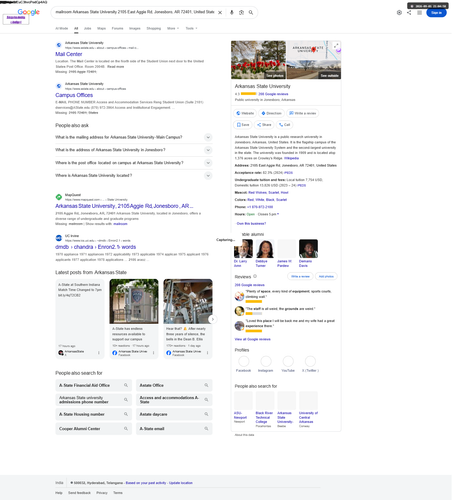Screen dimensions: 457x500
Task: Click the bell tower post image
Action: pyautogui.click(x=188, y=301)
